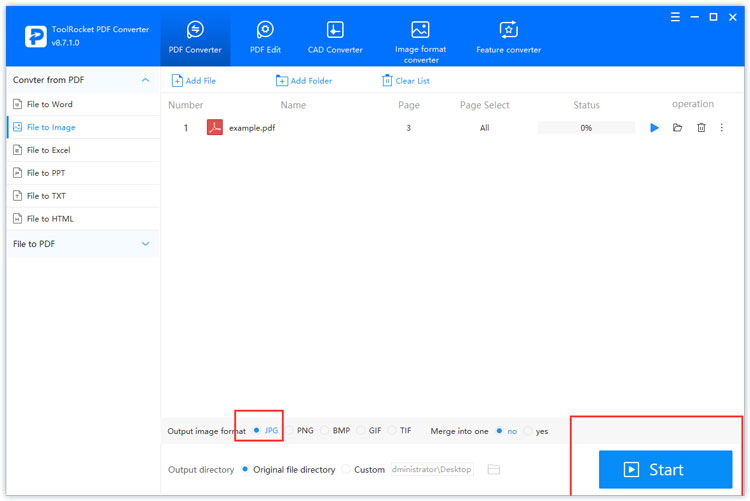Click the Page Select column header

485,105
